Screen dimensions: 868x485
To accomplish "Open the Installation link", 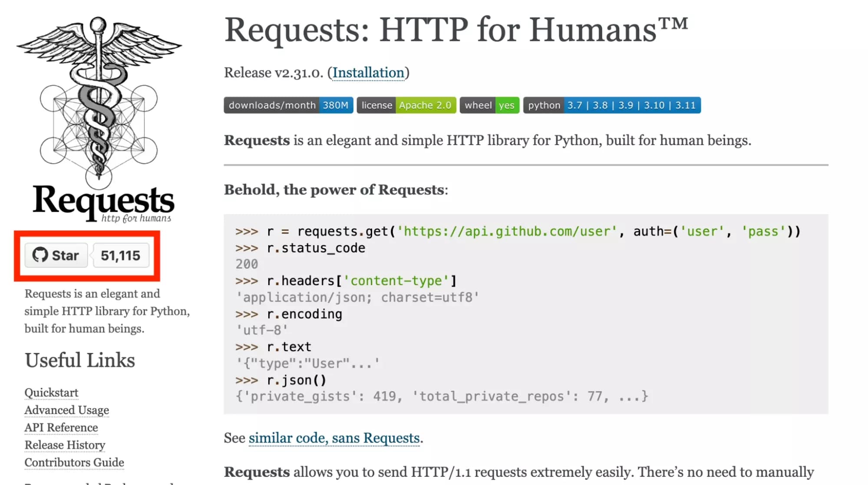I will (368, 73).
